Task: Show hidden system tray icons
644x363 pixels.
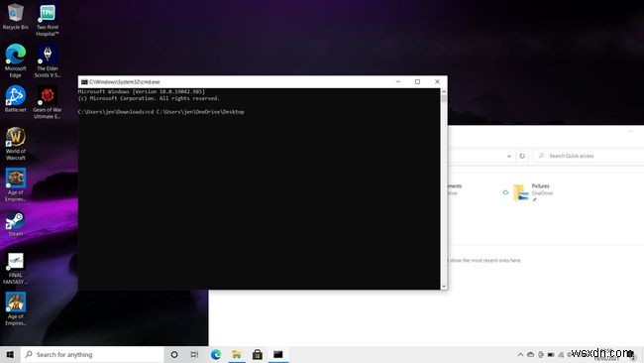Action: [x=520, y=354]
